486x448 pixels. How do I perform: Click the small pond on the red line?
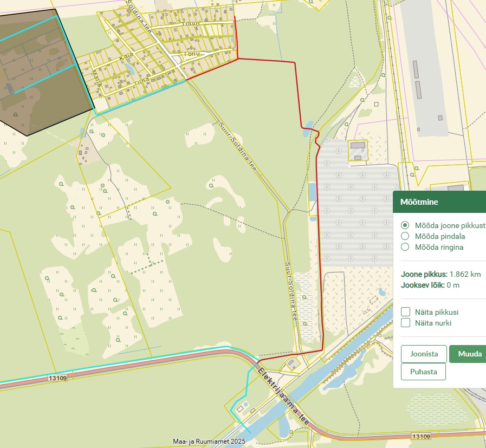pos(308,130)
